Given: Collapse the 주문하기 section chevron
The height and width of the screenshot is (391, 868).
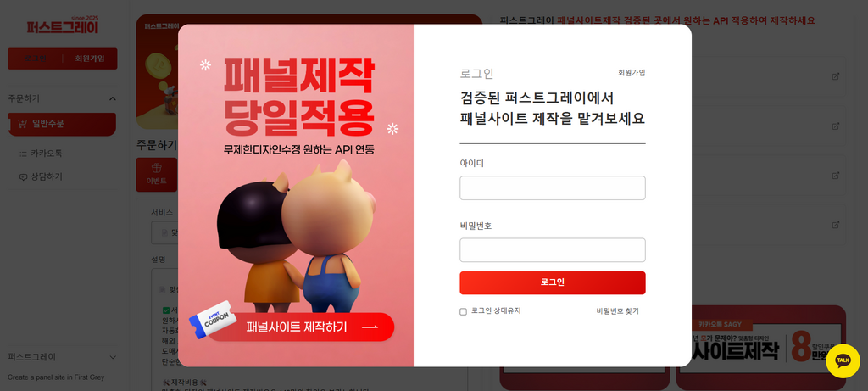Looking at the screenshot, I should click(x=113, y=98).
